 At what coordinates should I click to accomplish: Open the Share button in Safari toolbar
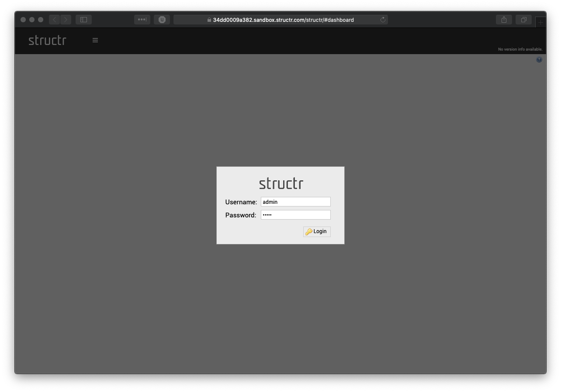point(504,20)
